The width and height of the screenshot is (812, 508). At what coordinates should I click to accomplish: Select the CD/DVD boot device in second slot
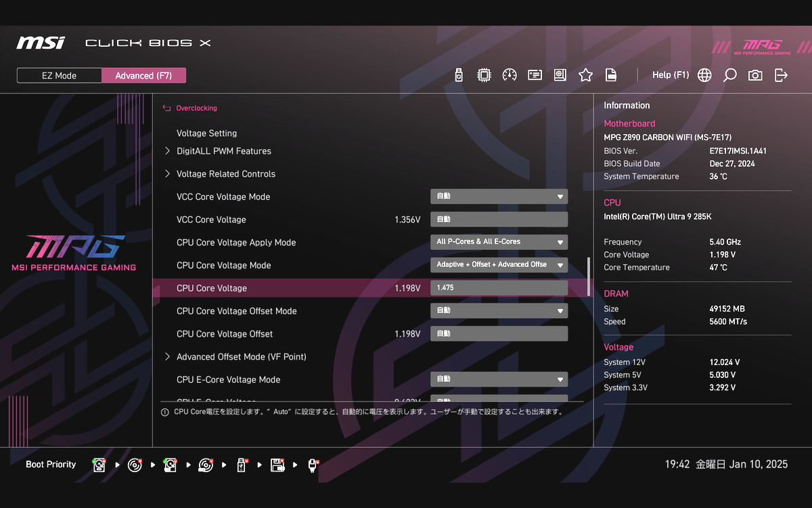click(x=135, y=465)
